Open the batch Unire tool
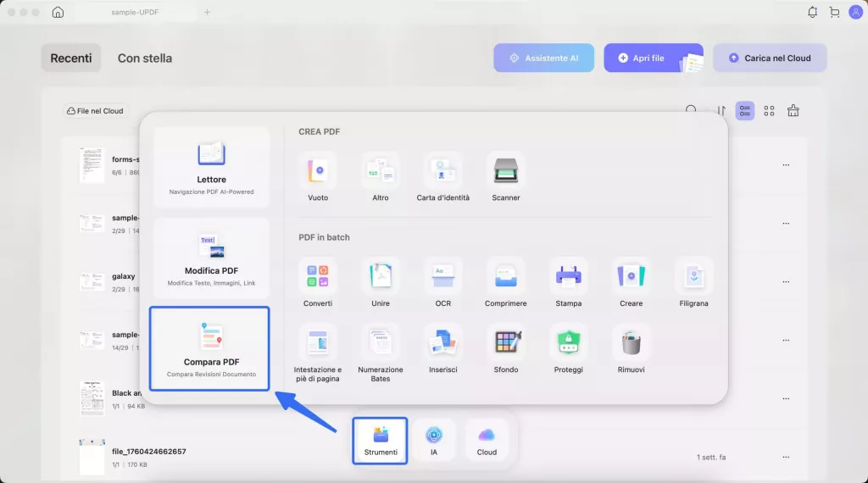 coord(381,282)
